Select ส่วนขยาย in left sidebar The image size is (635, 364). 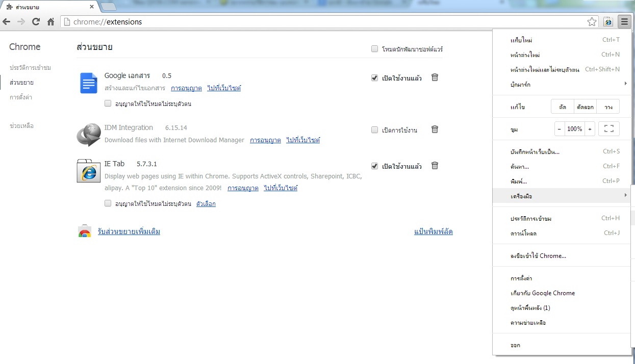[21, 83]
